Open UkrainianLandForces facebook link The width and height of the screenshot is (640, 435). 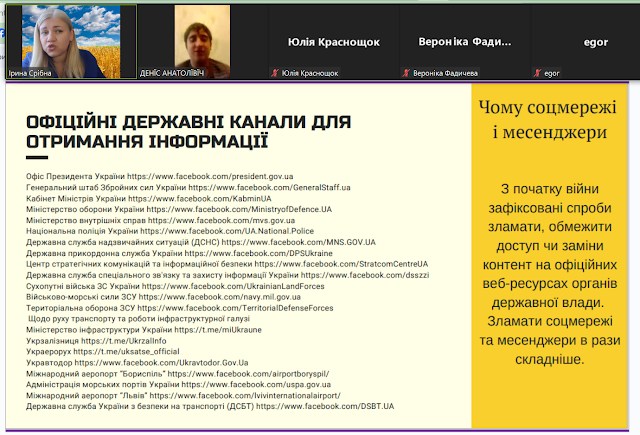tap(233, 286)
